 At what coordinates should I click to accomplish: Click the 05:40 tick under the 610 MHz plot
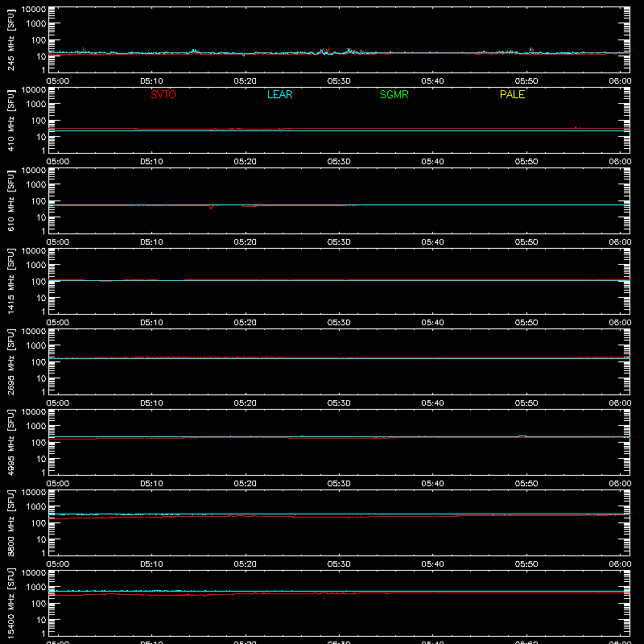tap(432, 242)
